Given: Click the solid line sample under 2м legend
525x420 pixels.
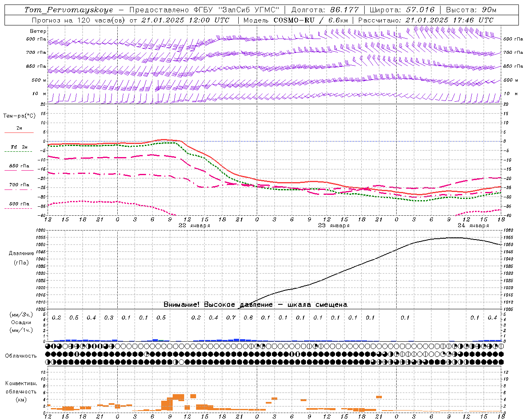Looking at the screenshot, I should click(x=19, y=132).
